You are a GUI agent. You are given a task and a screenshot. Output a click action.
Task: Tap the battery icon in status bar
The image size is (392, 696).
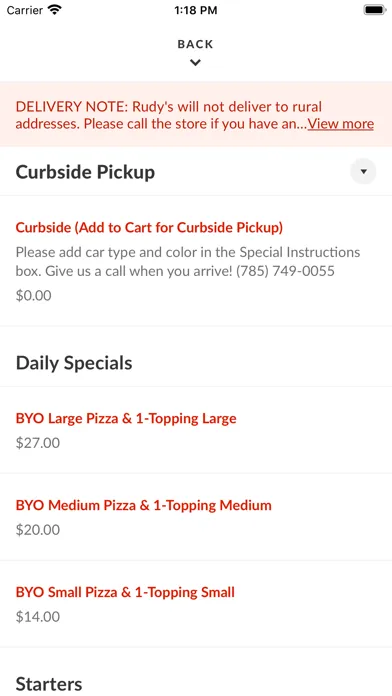pos(375,10)
